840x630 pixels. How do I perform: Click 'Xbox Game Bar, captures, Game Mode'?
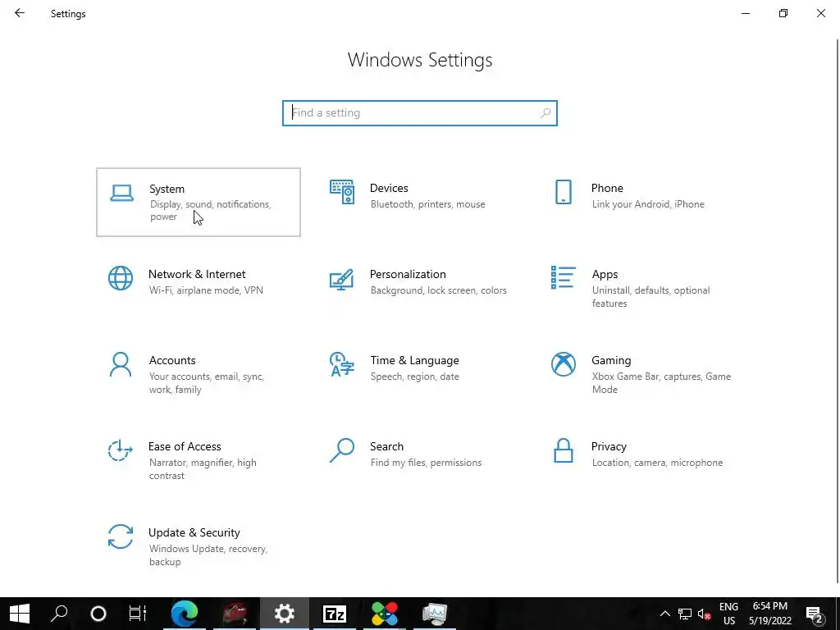[662, 383]
